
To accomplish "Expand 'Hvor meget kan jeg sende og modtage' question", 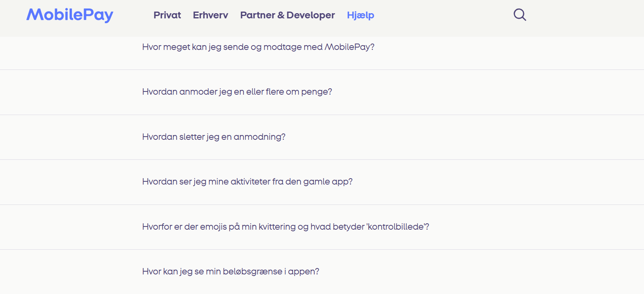I will 258,47.
